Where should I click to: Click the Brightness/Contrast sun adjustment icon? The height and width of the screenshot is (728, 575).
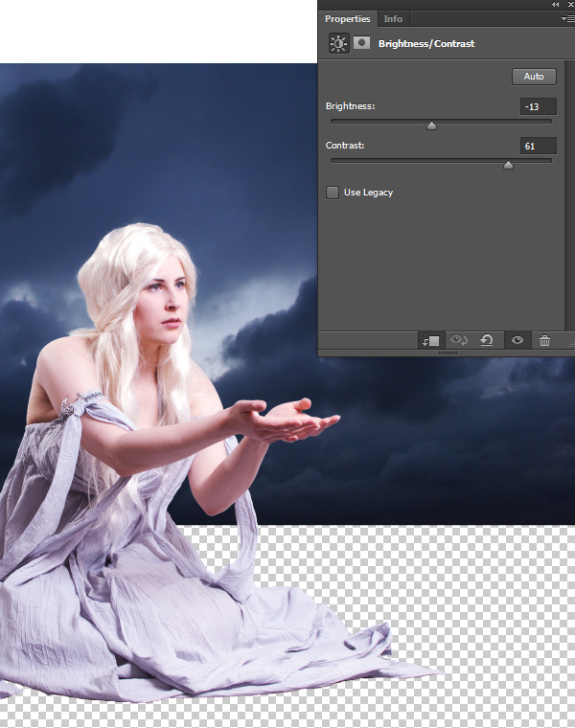(339, 43)
